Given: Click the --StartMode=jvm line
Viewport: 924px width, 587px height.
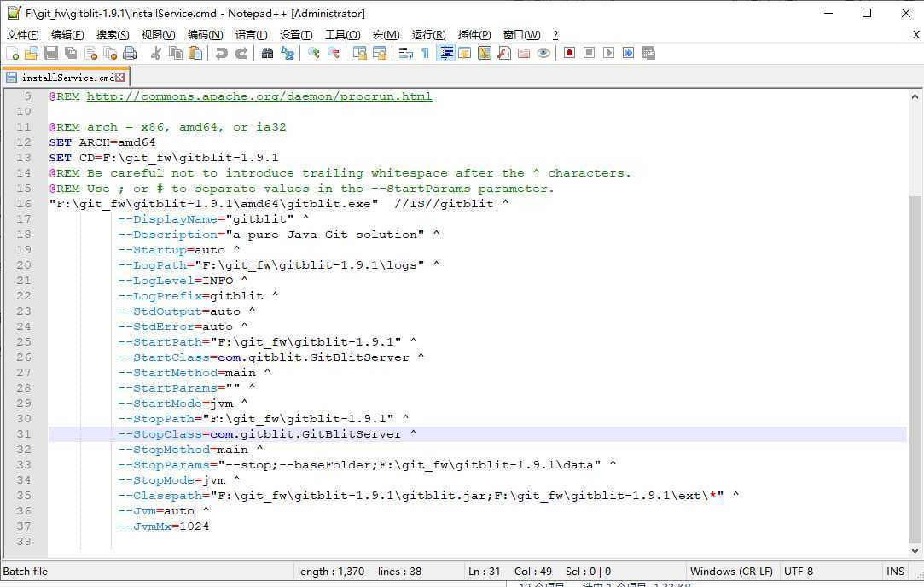Looking at the screenshot, I should (x=183, y=403).
